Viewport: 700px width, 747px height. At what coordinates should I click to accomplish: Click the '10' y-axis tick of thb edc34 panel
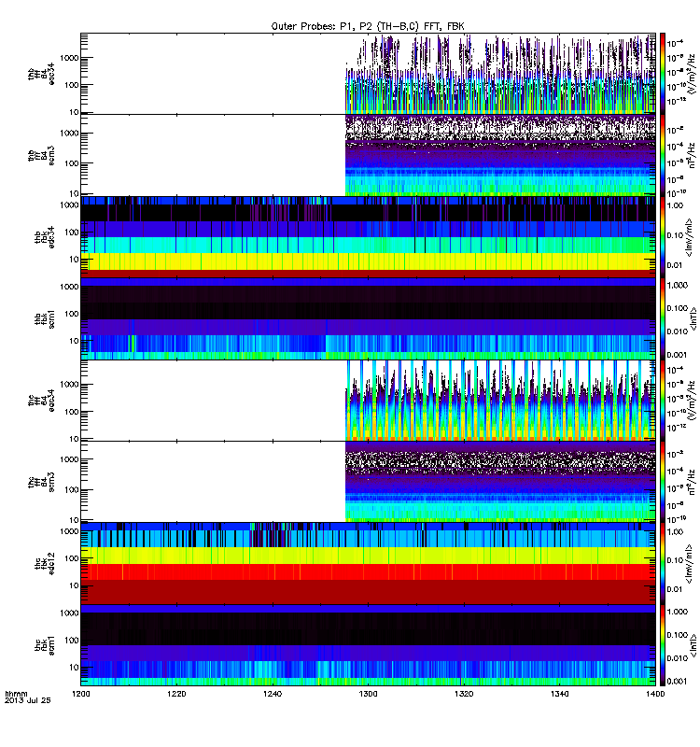[75, 260]
